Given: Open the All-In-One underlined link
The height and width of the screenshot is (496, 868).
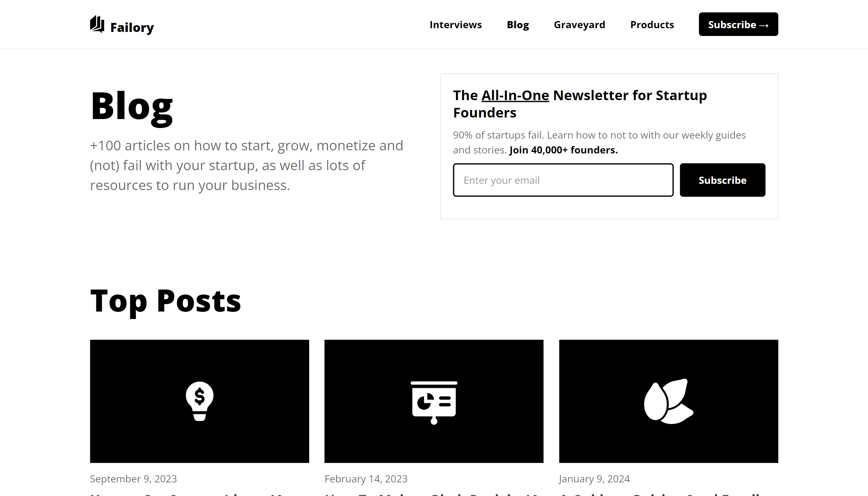Looking at the screenshot, I should point(515,95).
